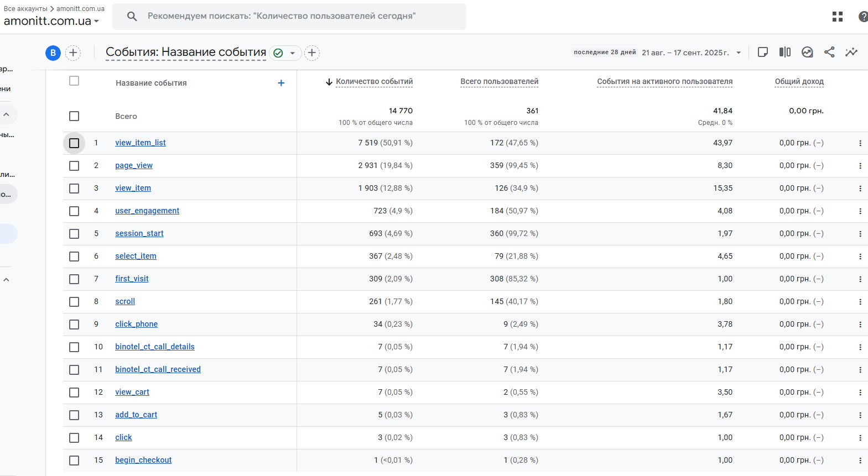
Task: Check the session_start row checkbox
Action: [x=74, y=234]
